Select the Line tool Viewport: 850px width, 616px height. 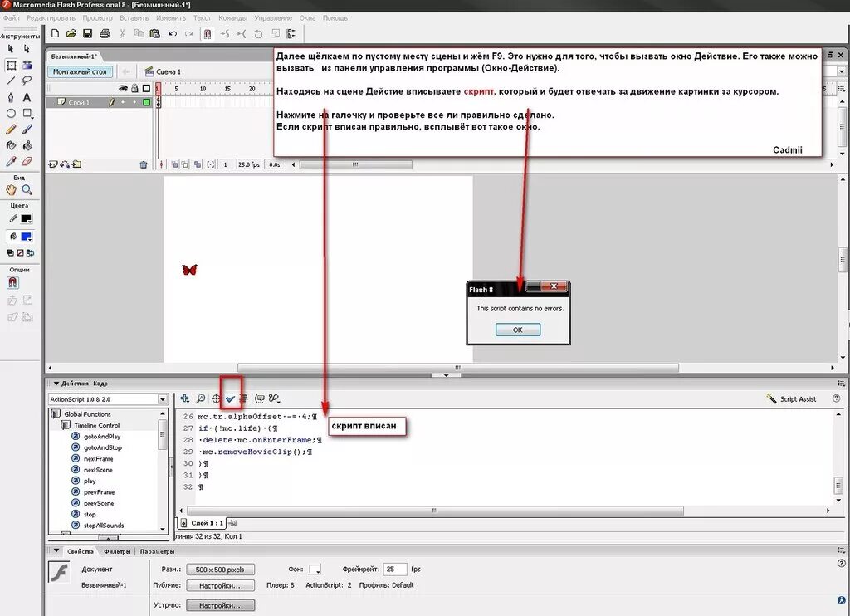point(11,81)
